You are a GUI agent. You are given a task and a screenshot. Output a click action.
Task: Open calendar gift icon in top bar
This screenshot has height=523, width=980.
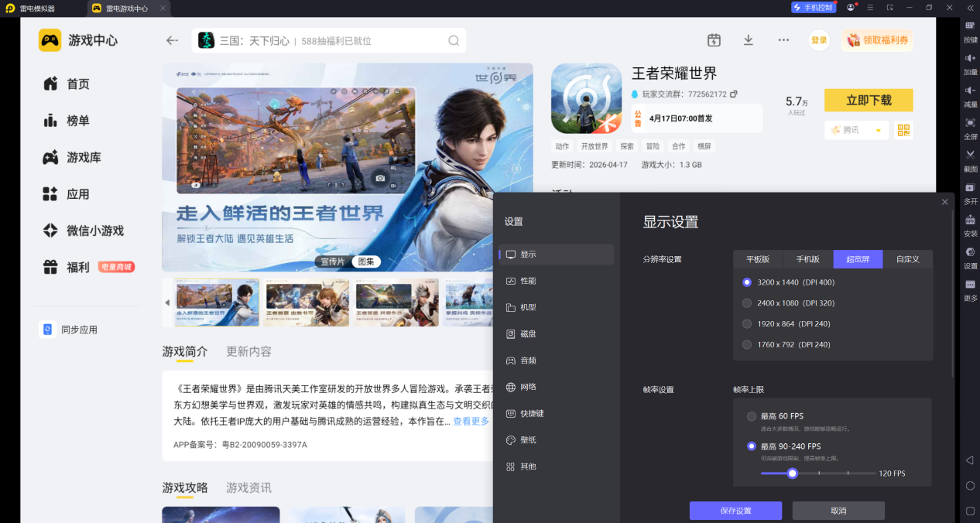(714, 40)
